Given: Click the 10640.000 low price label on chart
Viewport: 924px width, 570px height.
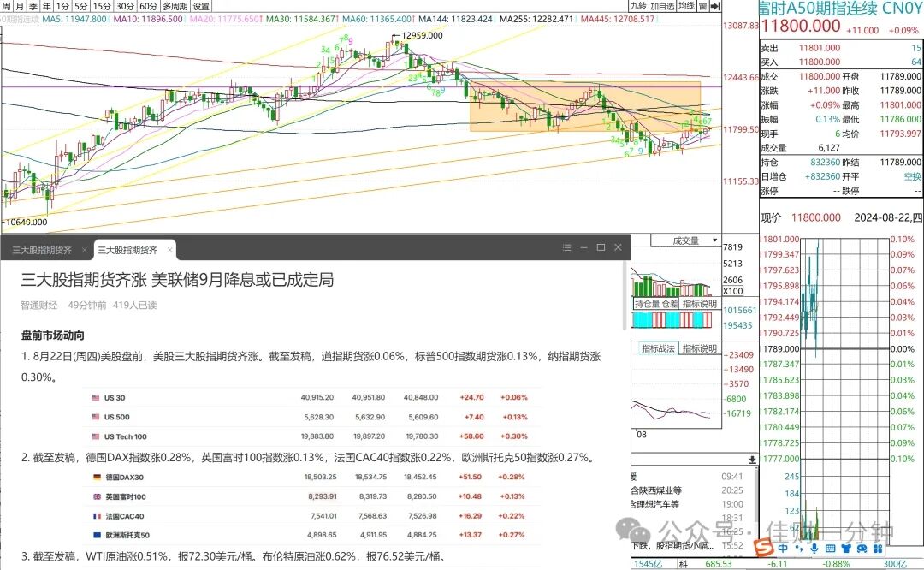Looking at the screenshot, I should coord(27,223).
